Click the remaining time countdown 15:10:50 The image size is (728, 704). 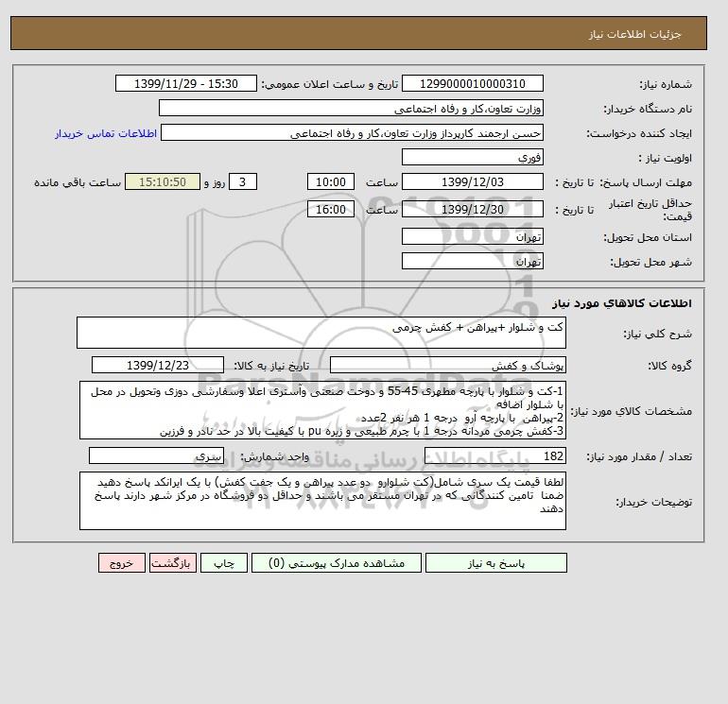[x=163, y=182]
